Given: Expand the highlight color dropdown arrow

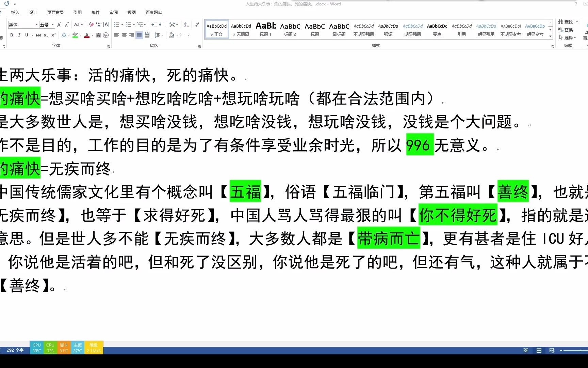Looking at the screenshot, I should (x=81, y=35).
